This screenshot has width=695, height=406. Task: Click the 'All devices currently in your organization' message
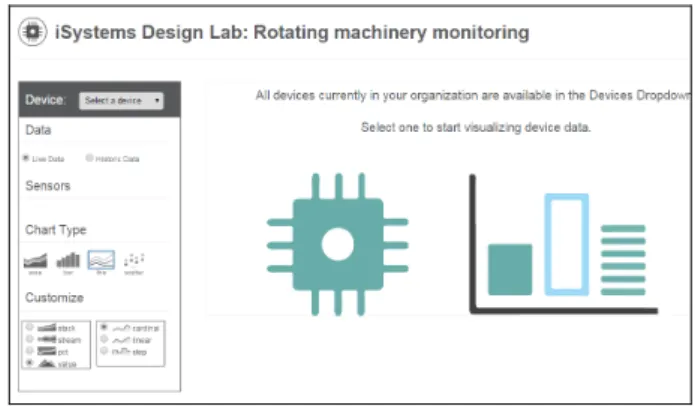point(474,95)
